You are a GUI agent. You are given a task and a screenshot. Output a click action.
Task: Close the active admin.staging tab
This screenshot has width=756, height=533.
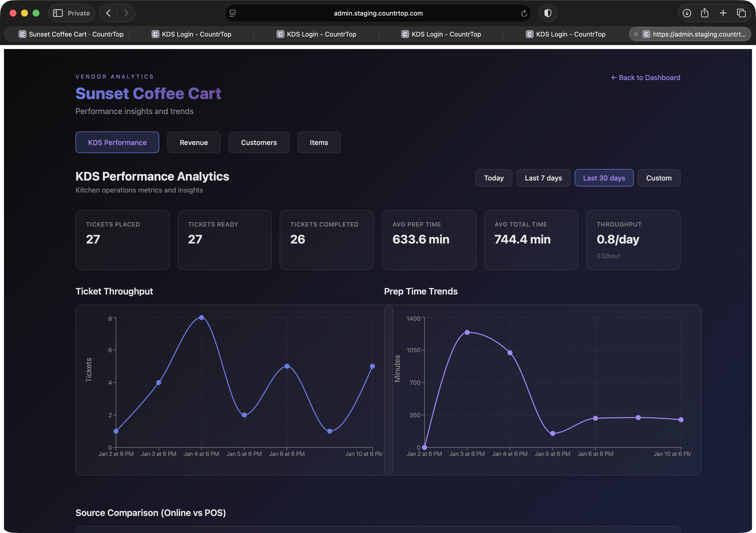tap(636, 34)
